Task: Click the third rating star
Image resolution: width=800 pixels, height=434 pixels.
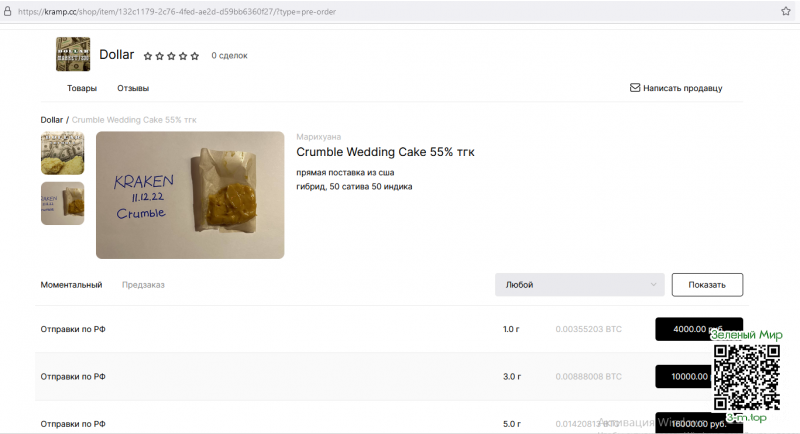Action: [171, 56]
